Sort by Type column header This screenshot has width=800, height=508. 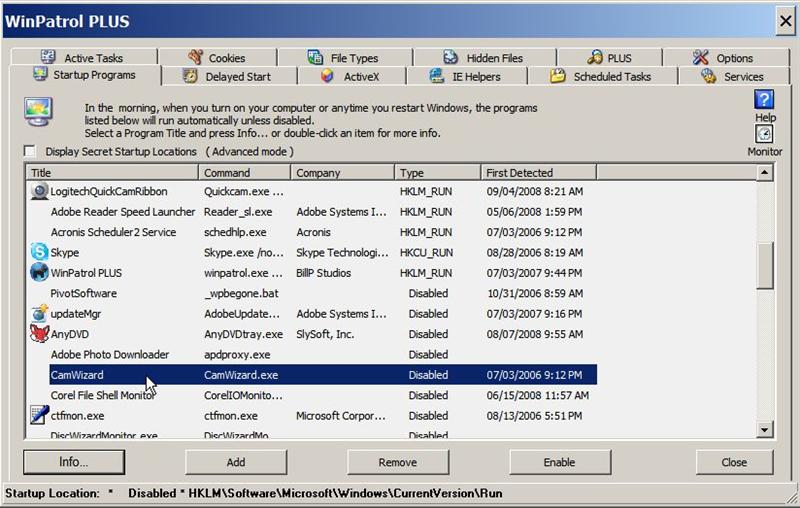pyautogui.click(x=437, y=173)
